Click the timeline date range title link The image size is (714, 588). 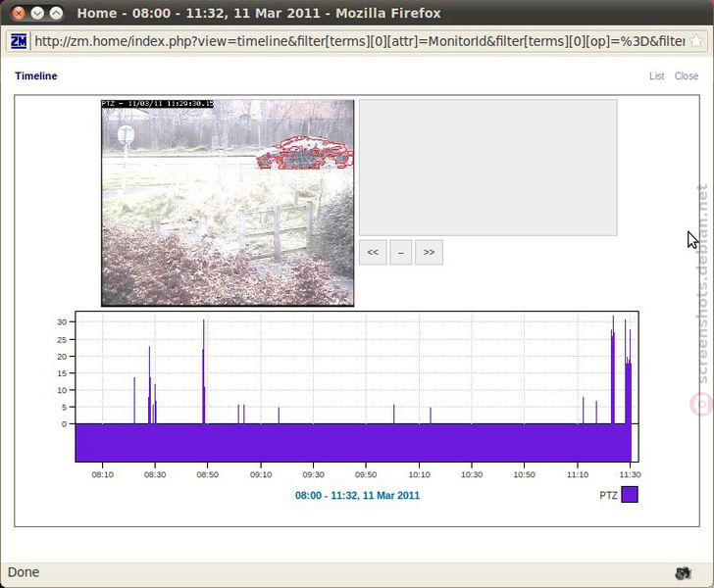pos(357,495)
